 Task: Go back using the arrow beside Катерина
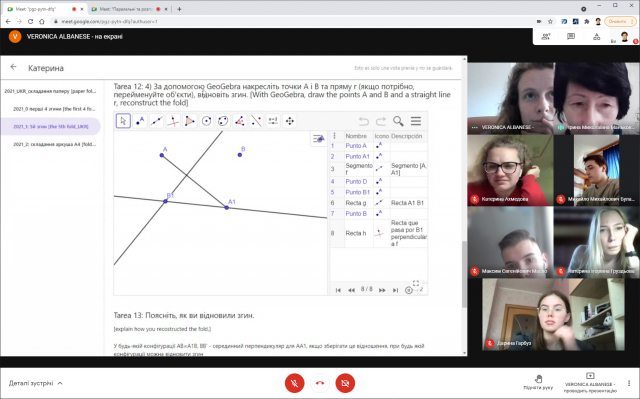click(x=13, y=67)
